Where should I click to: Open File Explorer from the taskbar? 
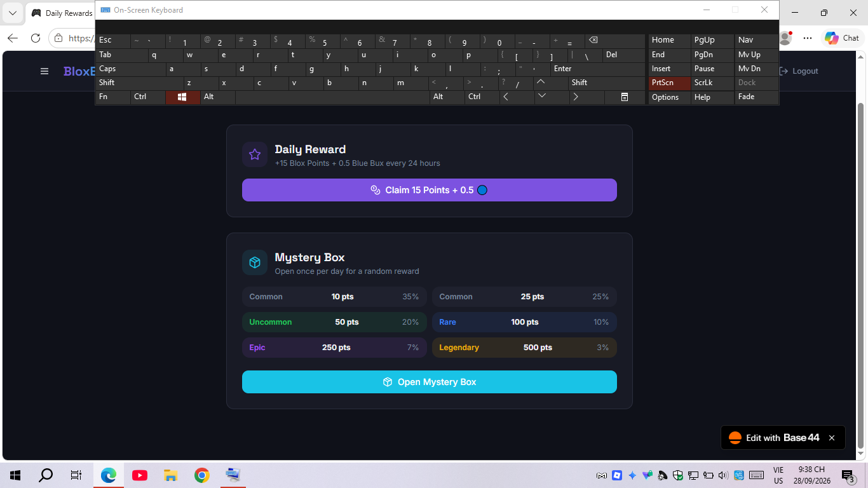pos(170,475)
